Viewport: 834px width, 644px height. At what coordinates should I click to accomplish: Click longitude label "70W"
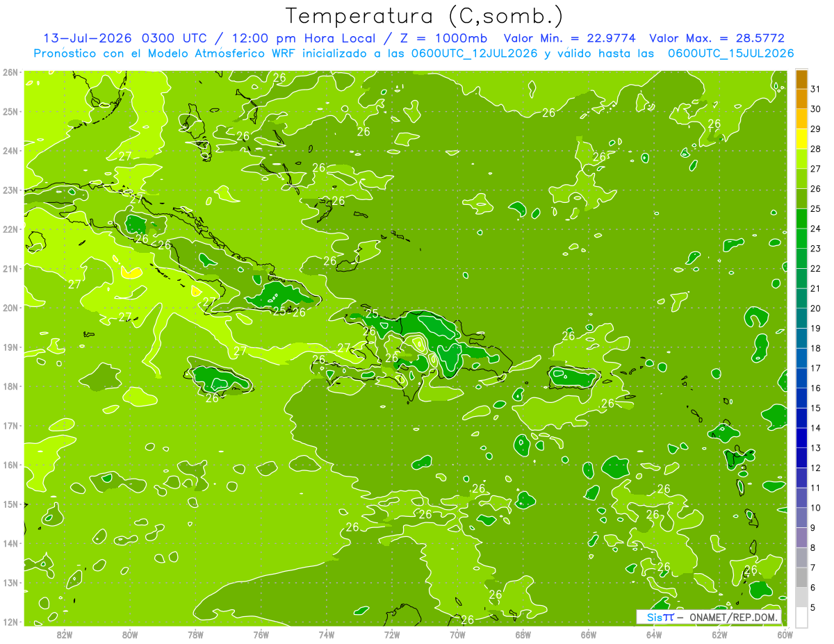(457, 634)
